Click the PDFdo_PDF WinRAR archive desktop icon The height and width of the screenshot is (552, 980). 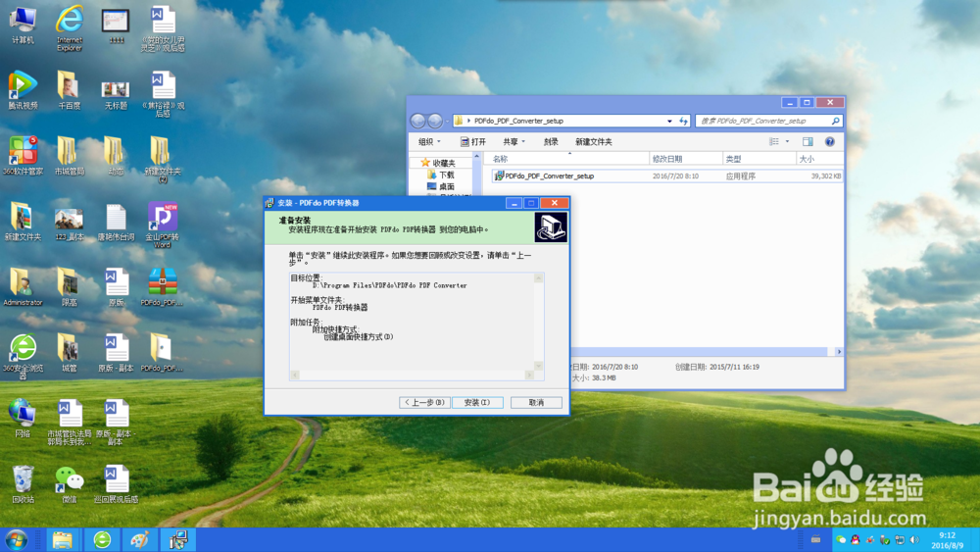click(x=163, y=287)
